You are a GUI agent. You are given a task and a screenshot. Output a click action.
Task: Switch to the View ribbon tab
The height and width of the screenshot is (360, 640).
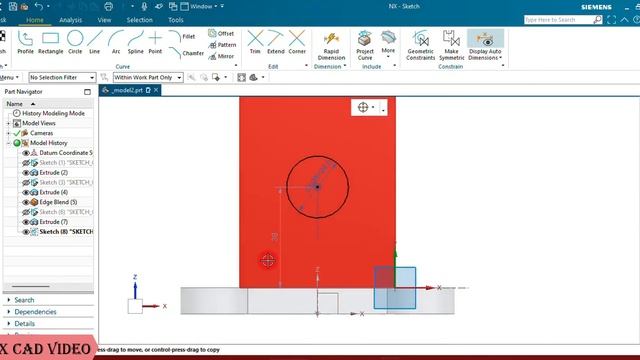point(104,20)
